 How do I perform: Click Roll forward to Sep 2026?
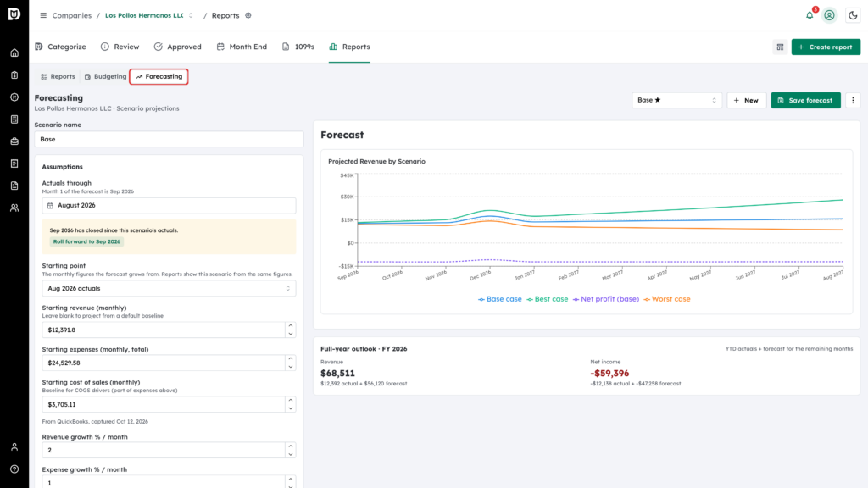point(86,241)
